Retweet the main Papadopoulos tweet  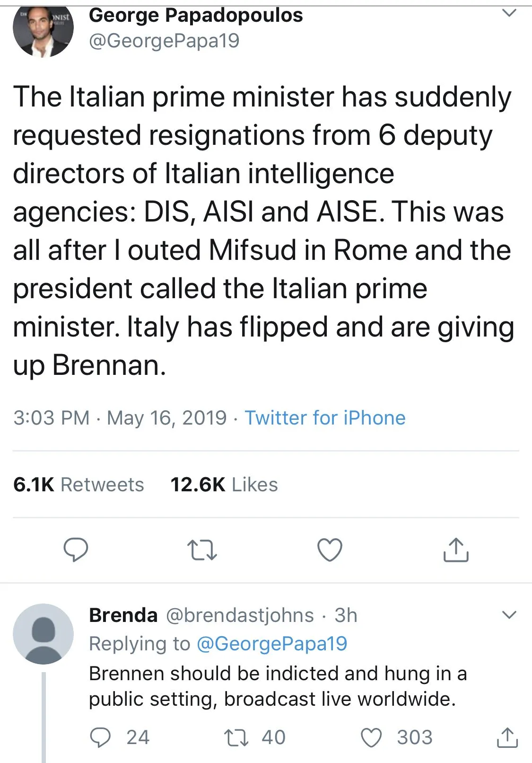pos(202,550)
